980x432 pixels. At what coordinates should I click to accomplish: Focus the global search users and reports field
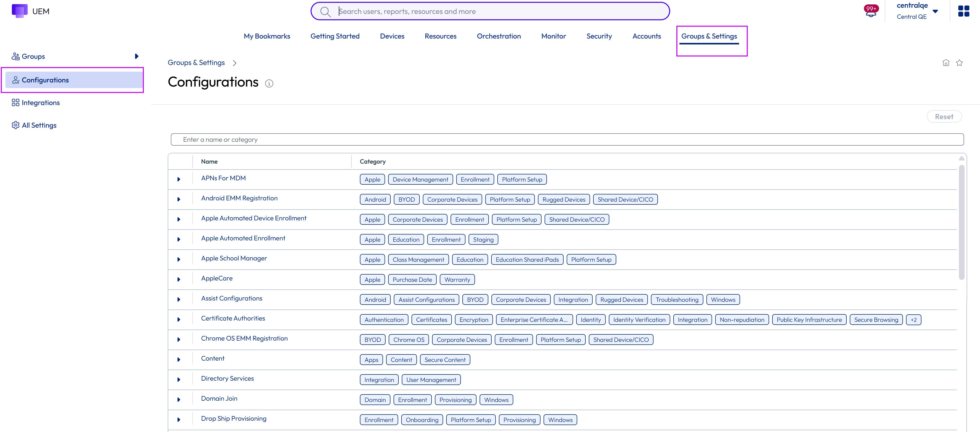[490, 11]
